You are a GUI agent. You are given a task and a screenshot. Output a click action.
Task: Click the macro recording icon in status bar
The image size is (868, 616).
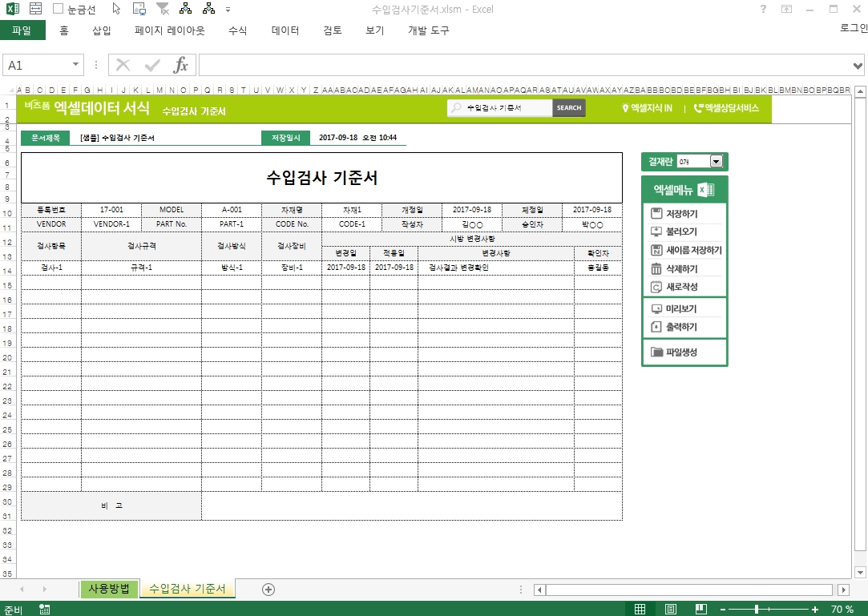(x=44, y=610)
